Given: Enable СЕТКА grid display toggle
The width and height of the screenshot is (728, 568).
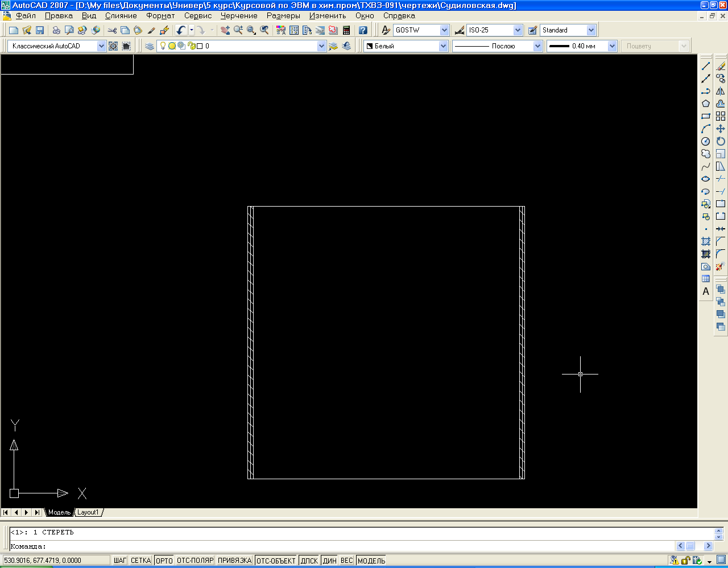Looking at the screenshot, I should (140, 561).
